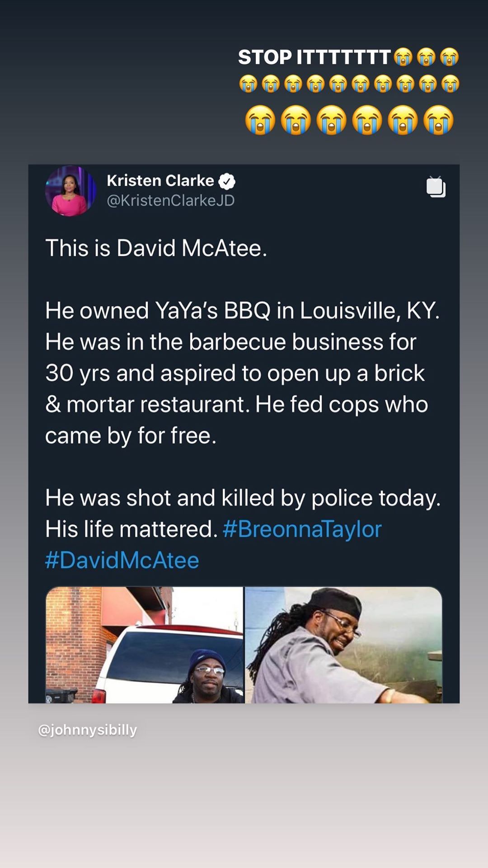Click the sentence "This is David McAtee."

pyautogui.click(x=156, y=248)
